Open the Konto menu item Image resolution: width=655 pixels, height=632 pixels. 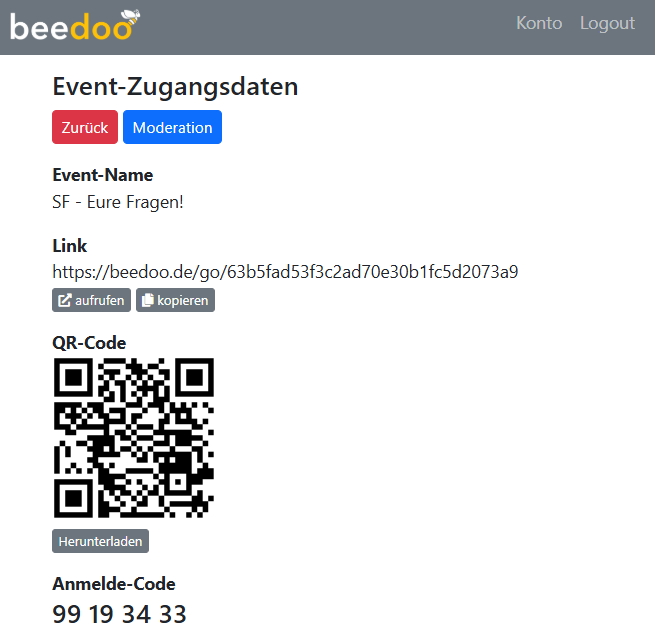[539, 23]
